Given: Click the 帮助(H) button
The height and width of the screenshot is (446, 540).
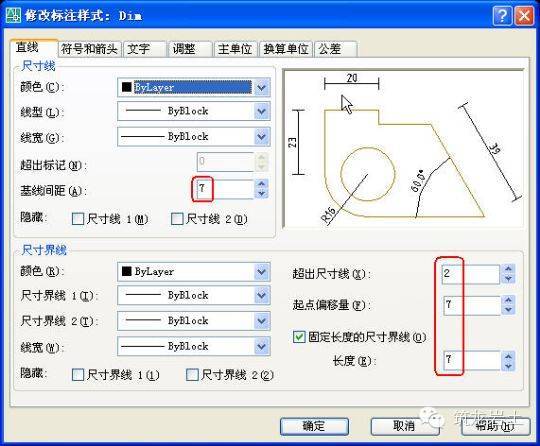Looking at the screenshot, I should coord(495,426).
